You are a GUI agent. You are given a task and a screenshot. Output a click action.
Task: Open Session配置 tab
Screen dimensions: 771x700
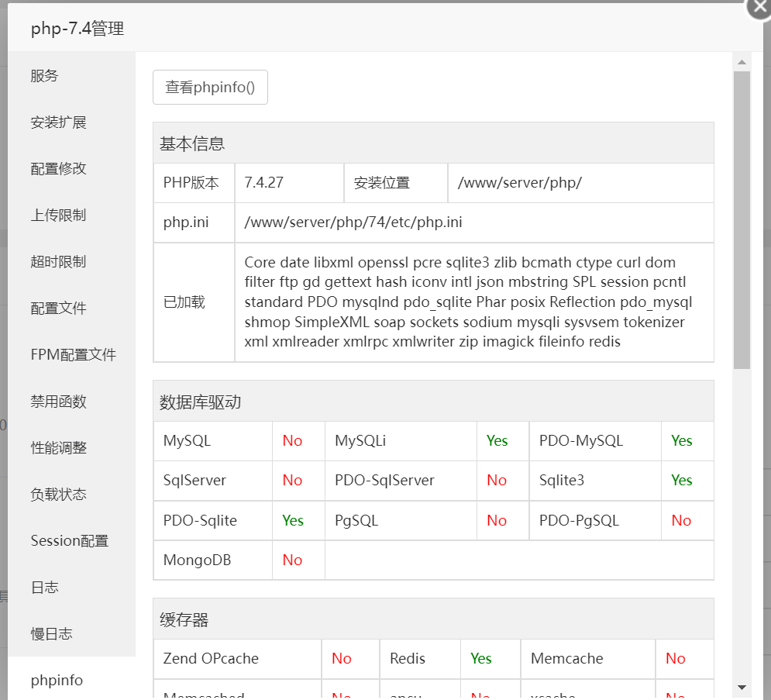tap(72, 540)
